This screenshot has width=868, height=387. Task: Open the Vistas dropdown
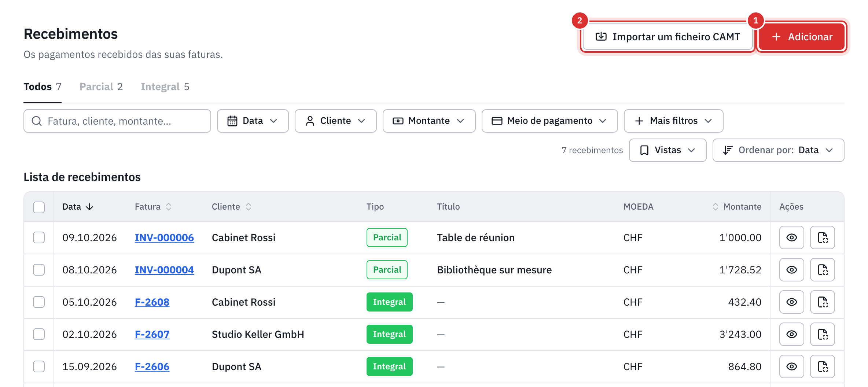[x=667, y=150]
